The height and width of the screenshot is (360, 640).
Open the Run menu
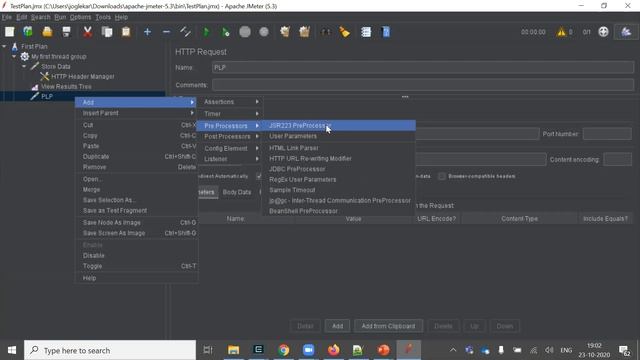coord(60,17)
